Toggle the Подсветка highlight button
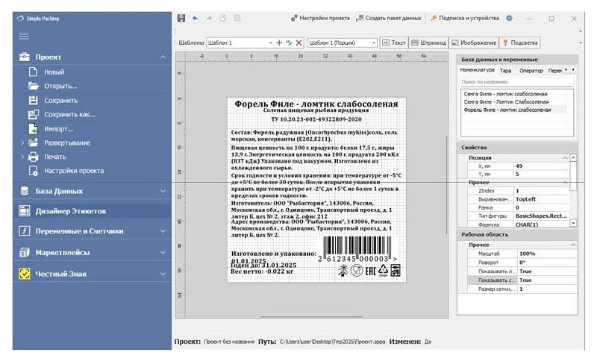The width and height of the screenshot is (597, 364). [x=520, y=43]
